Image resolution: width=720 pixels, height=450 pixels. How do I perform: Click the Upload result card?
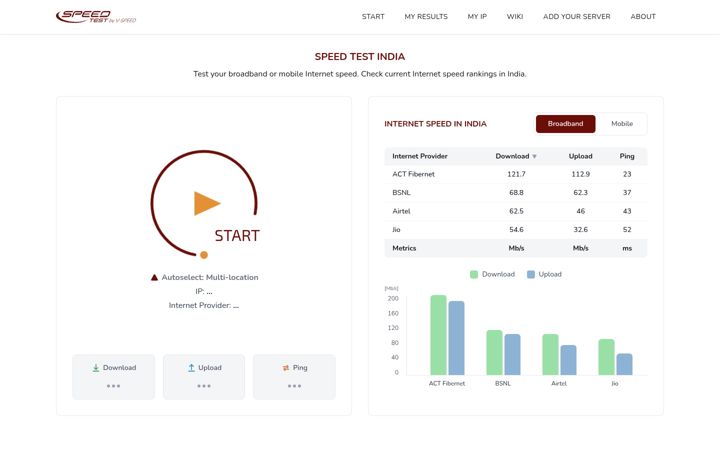tap(204, 377)
